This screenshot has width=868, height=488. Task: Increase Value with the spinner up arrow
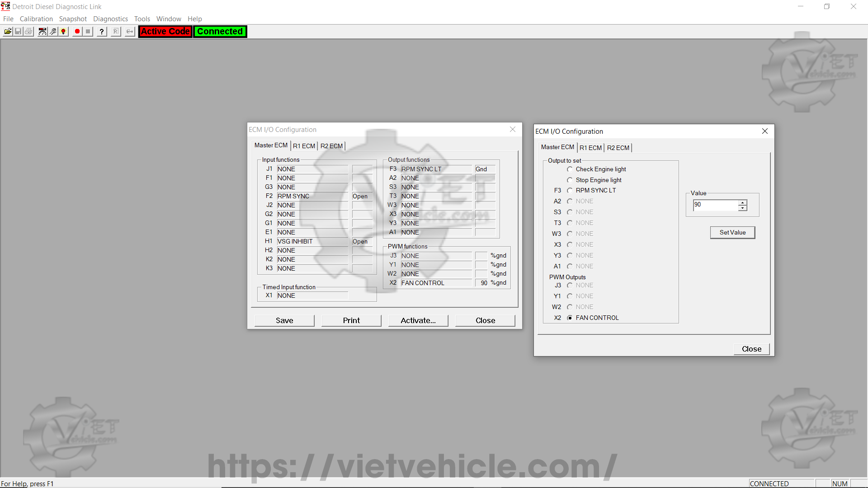[742, 202]
